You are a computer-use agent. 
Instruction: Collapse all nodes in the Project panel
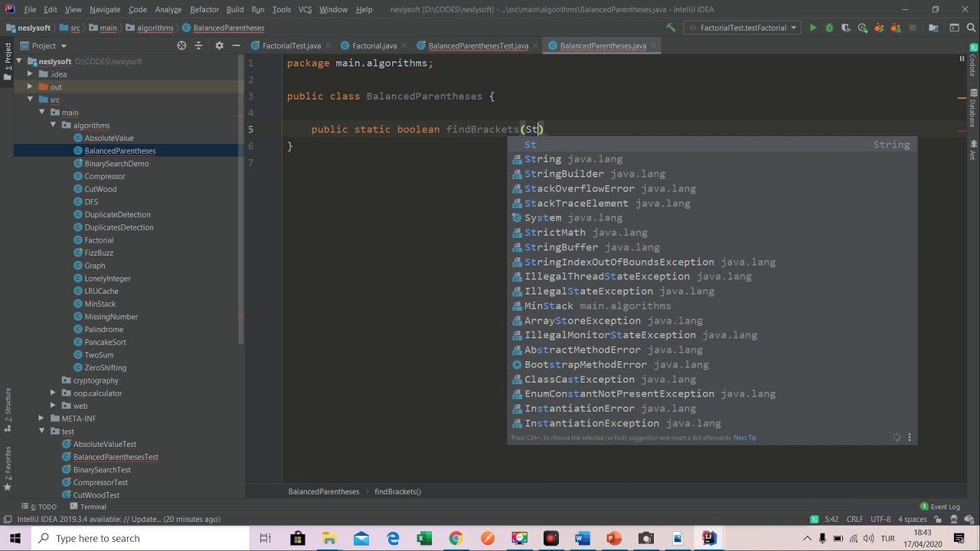198,45
